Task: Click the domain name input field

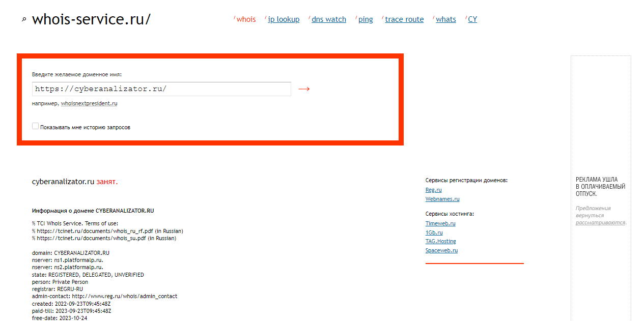Action: pos(161,89)
